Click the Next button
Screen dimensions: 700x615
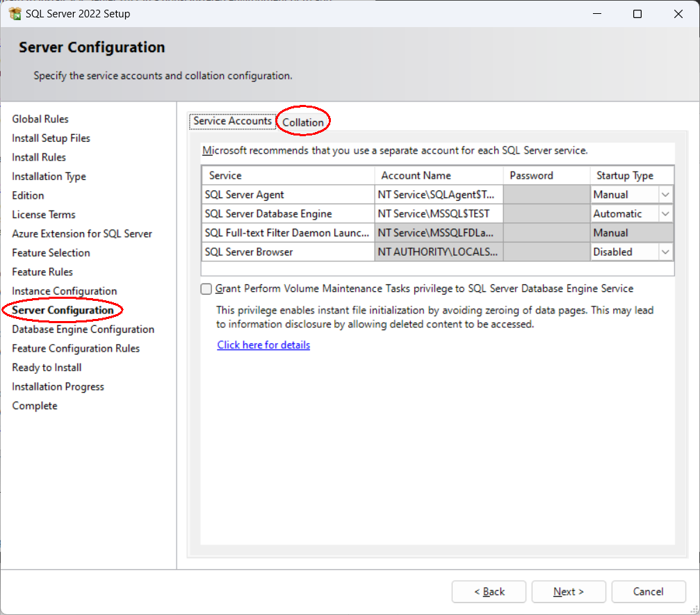coord(569,591)
